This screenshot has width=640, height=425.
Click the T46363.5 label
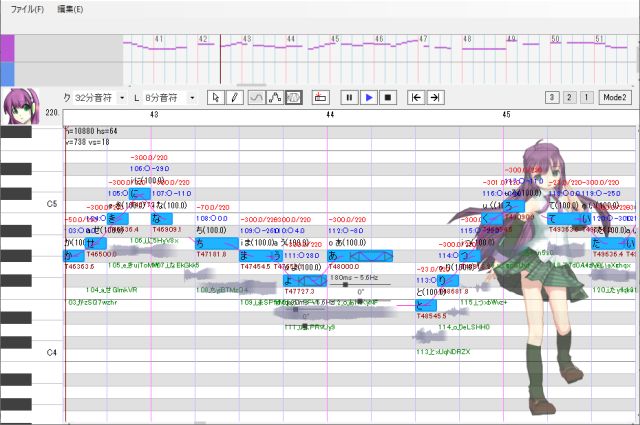pyautogui.click(x=80, y=266)
